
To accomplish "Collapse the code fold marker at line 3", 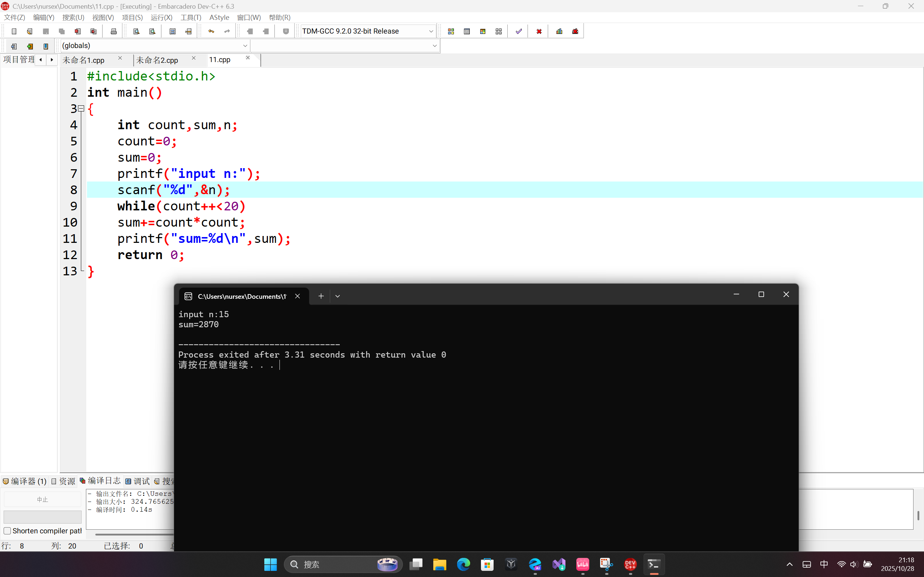I will 81,109.
